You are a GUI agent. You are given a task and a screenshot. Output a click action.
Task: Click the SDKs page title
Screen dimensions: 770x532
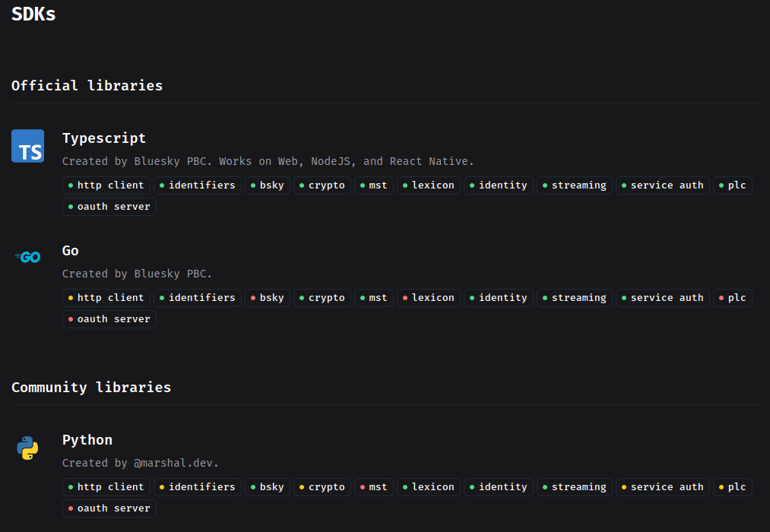(33, 13)
